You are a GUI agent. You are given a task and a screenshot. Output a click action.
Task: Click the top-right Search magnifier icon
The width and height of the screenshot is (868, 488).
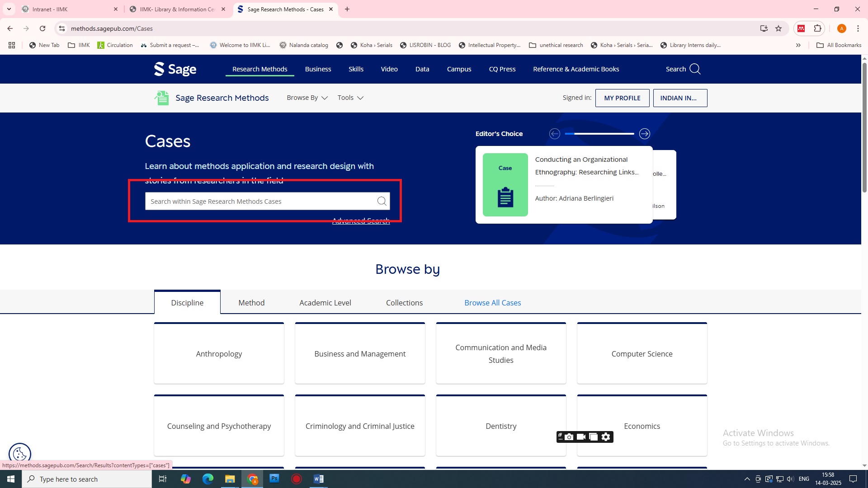(x=695, y=69)
